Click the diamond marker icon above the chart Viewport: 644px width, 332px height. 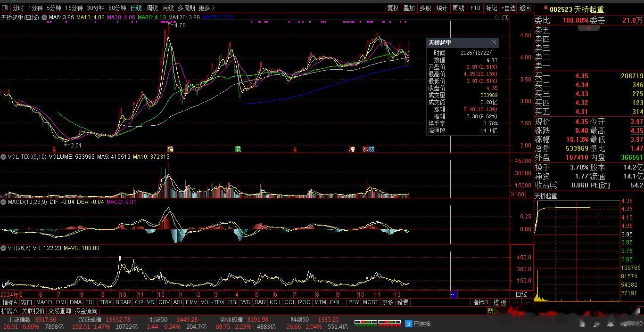coord(496,17)
